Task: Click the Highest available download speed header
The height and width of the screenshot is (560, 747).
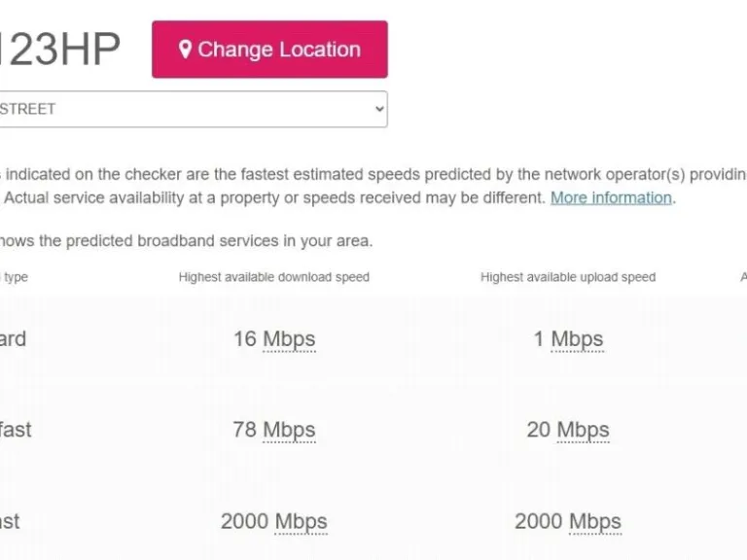Action: tap(274, 277)
